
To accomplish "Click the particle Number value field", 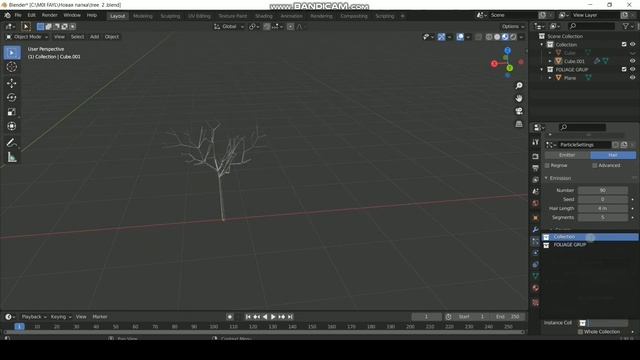I will 603,190.
